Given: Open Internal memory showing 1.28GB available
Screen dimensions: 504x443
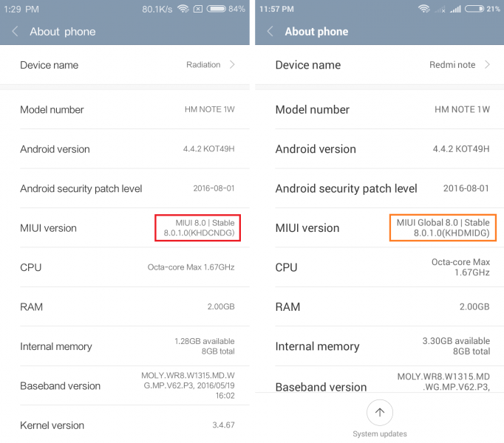Looking at the screenshot, I should pos(127,346).
